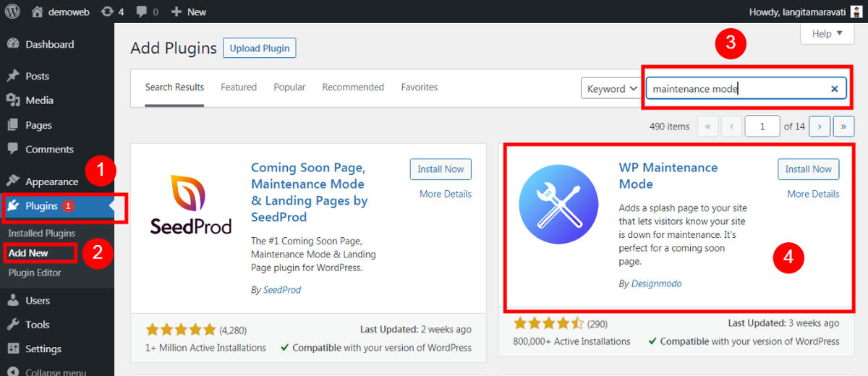
Task: Click the SeedProd five-star rating
Action: (180, 330)
